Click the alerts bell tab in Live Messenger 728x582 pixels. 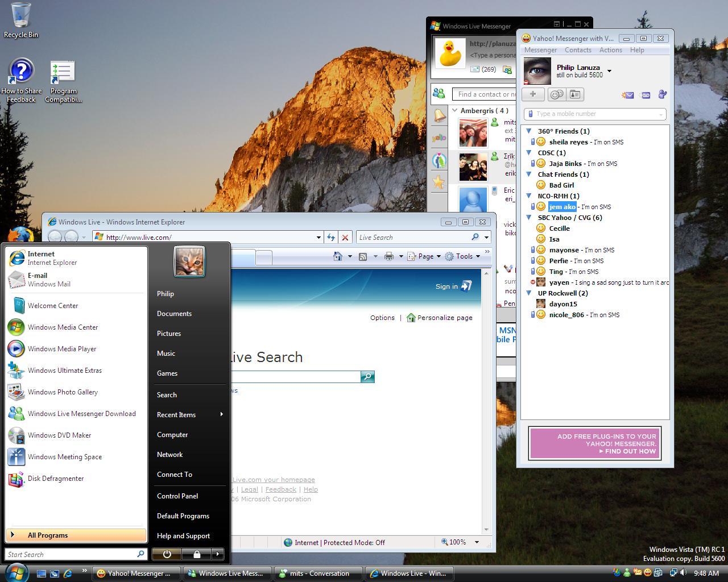[x=440, y=115]
